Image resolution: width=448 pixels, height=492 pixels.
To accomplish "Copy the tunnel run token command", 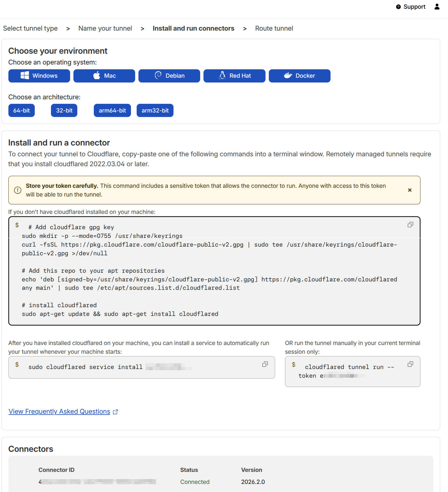I will [x=410, y=364].
